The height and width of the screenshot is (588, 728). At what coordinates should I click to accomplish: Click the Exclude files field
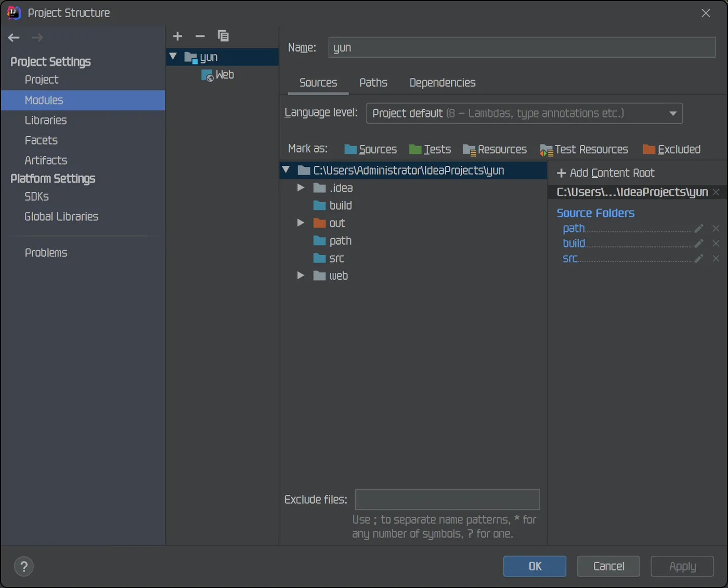447,500
